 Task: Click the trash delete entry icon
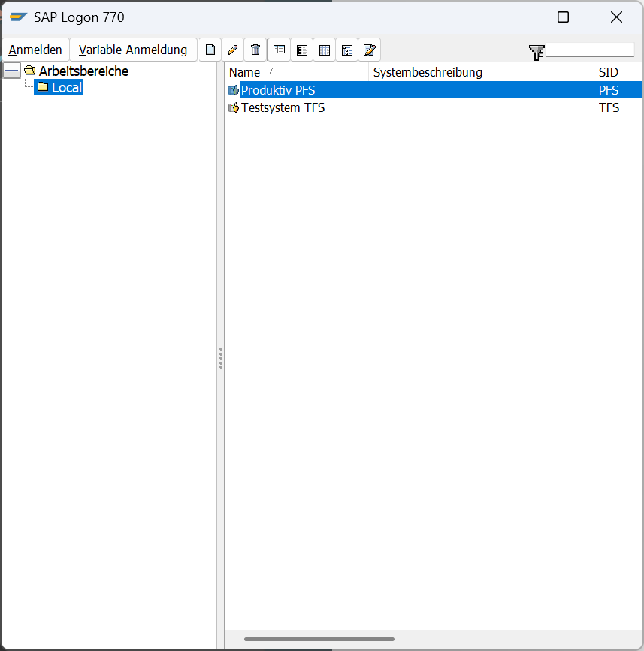click(x=255, y=50)
